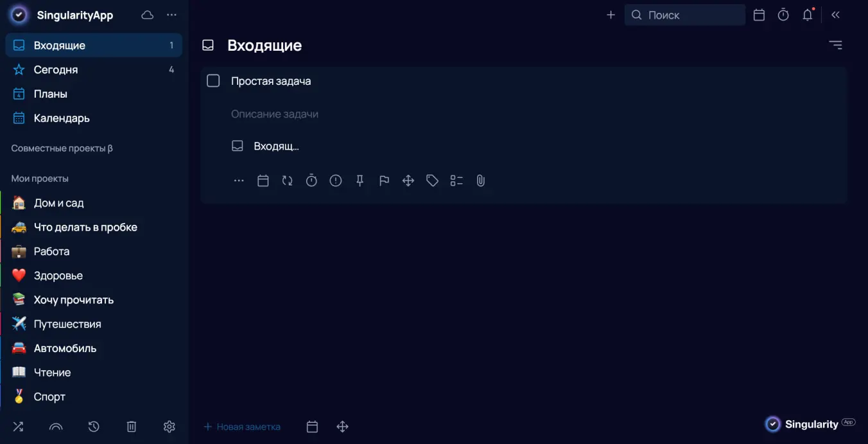This screenshot has width=868, height=444.
Task: Click the 'Поиск' search field
Action: click(x=684, y=14)
